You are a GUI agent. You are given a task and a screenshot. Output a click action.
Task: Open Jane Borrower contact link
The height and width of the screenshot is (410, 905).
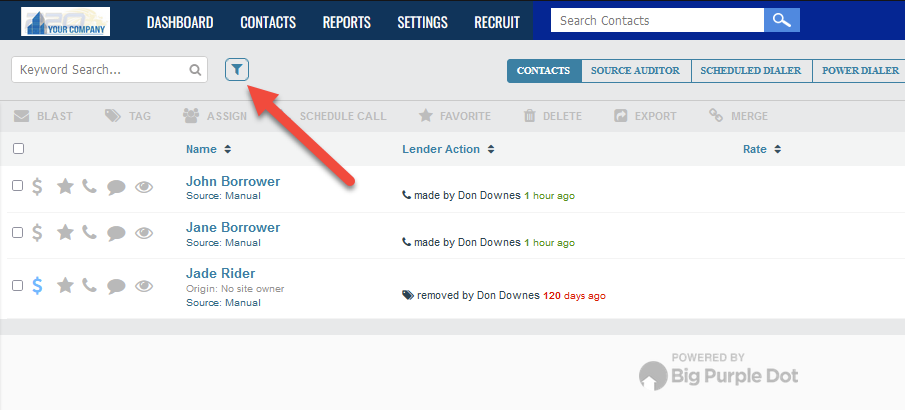point(233,228)
